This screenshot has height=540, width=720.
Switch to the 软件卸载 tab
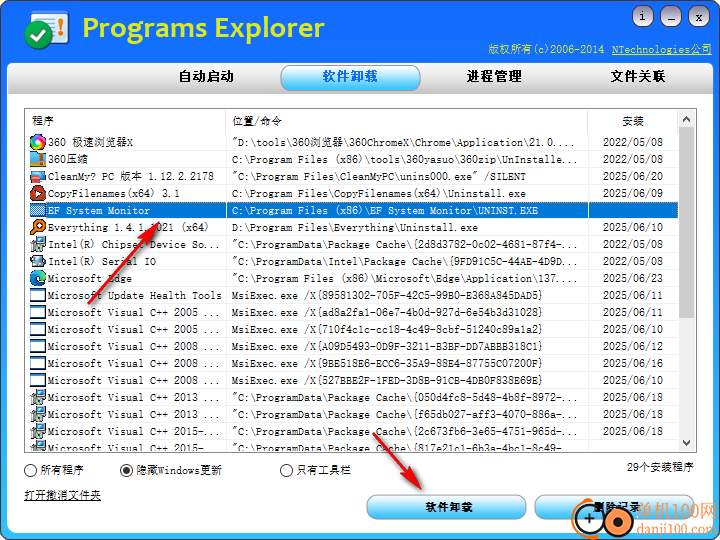pyautogui.click(x=350, y=77)
